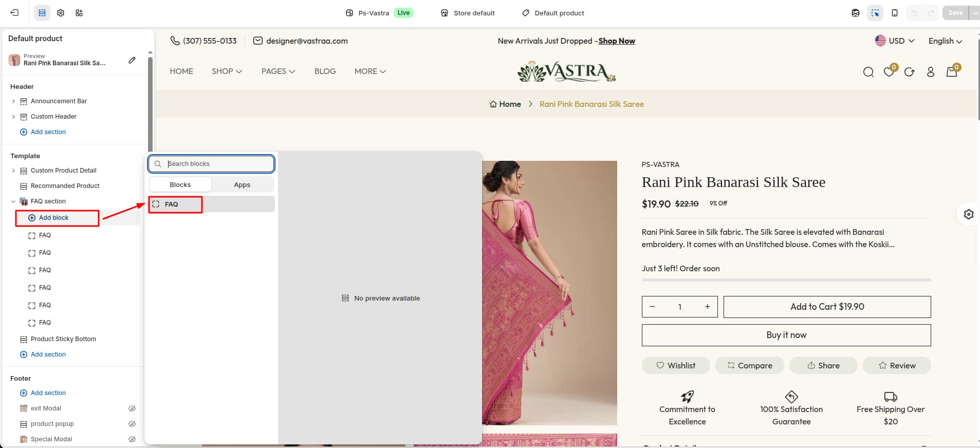Open the Sections panel icon
Image resolution: width=980 pixels, height=448 pixels.
point(42,13)
